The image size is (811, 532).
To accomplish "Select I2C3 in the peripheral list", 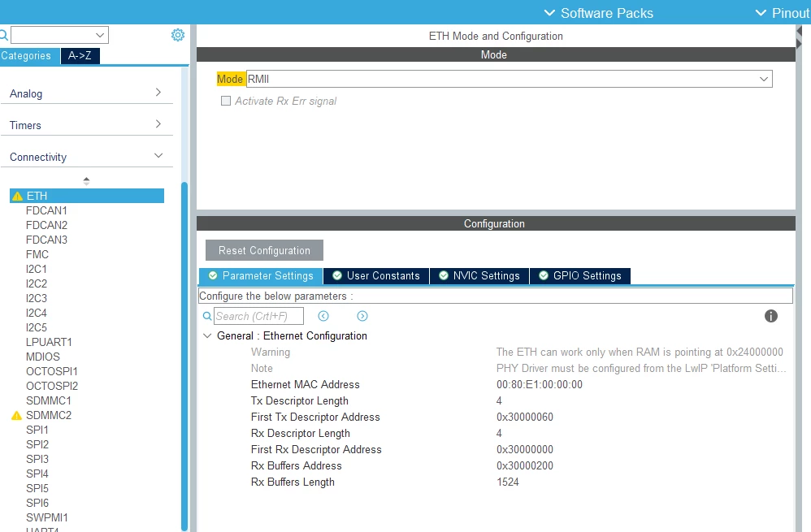I will click(x=37, y=298).
